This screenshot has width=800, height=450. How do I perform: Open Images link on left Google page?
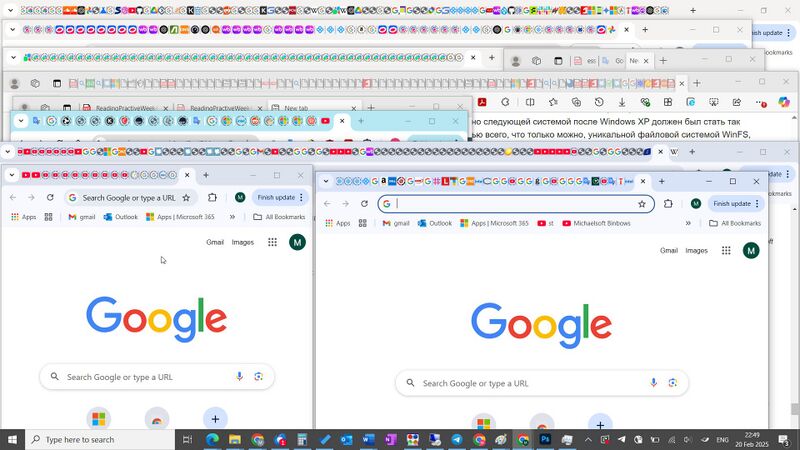[242, 242]
